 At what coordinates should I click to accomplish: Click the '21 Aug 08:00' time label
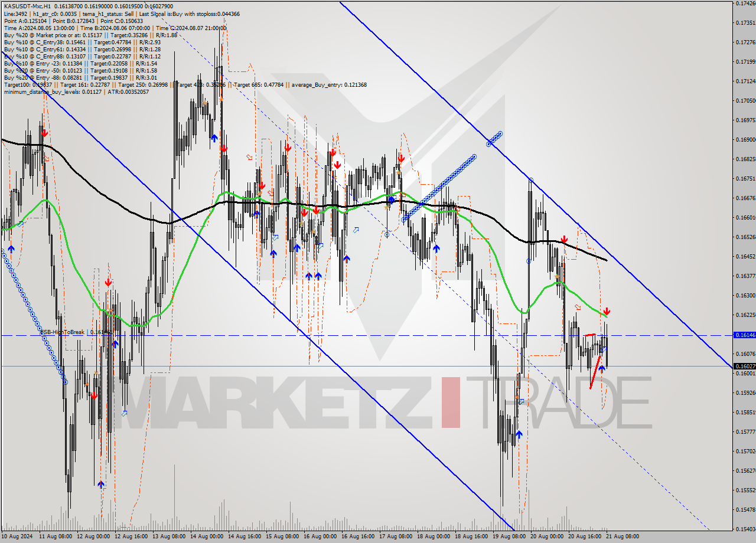[x=623, y=537]
